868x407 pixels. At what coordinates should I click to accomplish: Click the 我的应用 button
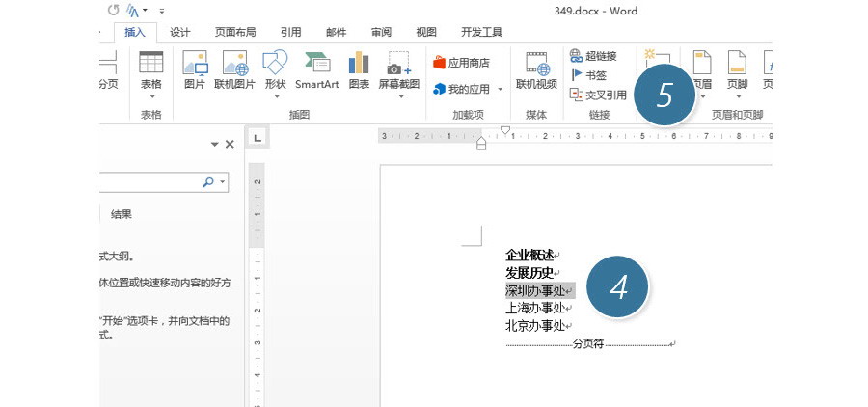462,89
